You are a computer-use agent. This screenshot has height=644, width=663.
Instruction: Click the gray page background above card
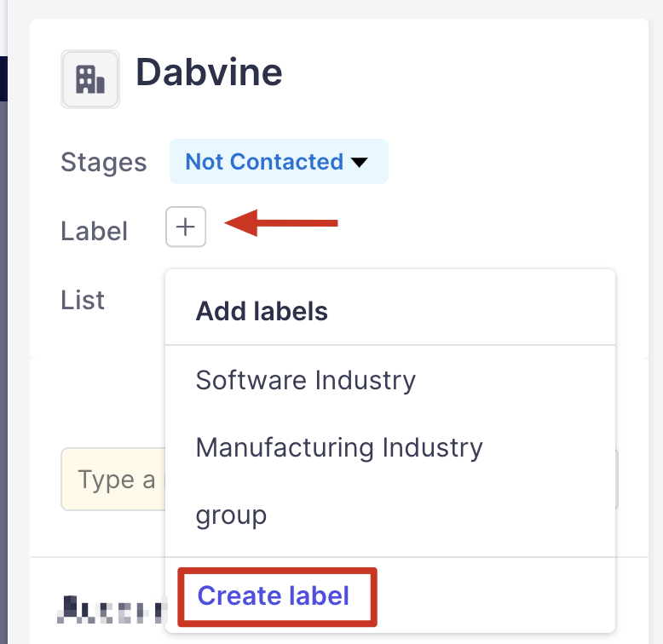click(x=341, y=8)
